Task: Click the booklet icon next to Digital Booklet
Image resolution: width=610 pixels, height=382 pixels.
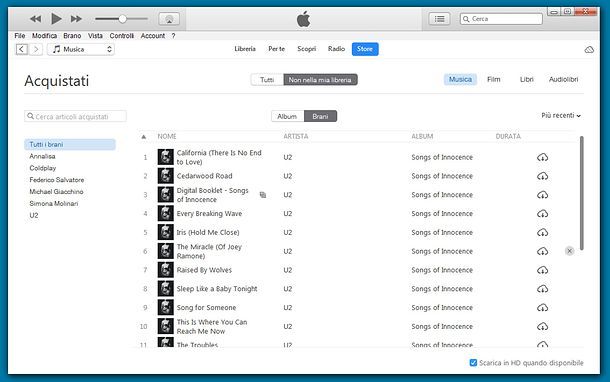Action: pos(263,195)
